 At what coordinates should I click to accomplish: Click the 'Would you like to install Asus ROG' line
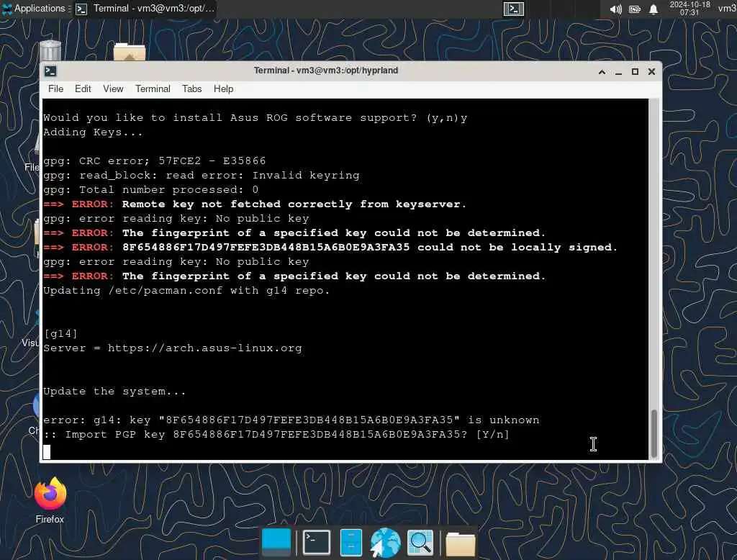[x=256, y=117]
